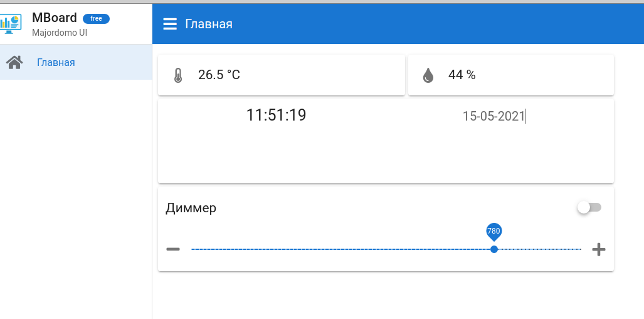Screen dimensions: 644x319
Task: Click the Главная header title
Action: tap(209, 24)
